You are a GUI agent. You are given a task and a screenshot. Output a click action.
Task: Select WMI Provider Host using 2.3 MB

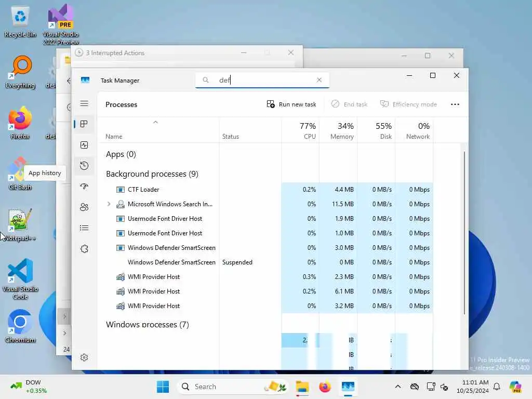(265, 277)
